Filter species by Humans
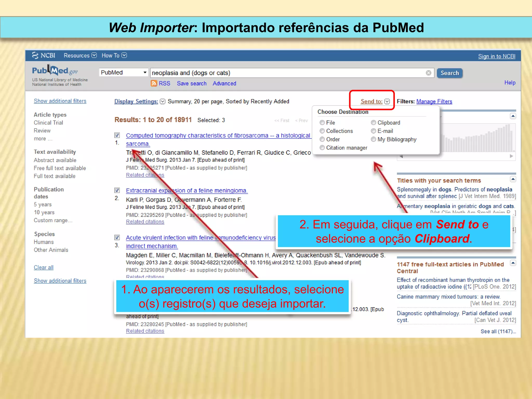Screen dimensions: 532x399 (x=44, y=242)
